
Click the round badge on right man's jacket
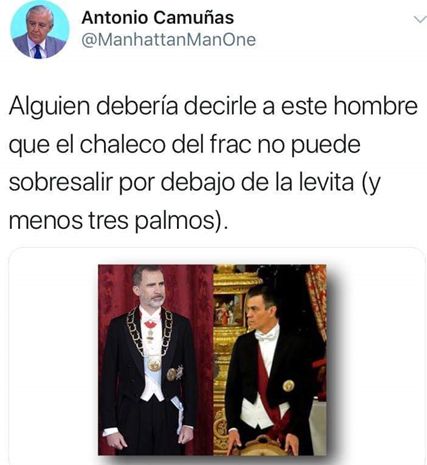pyautogui.click(x=288, y=386)
